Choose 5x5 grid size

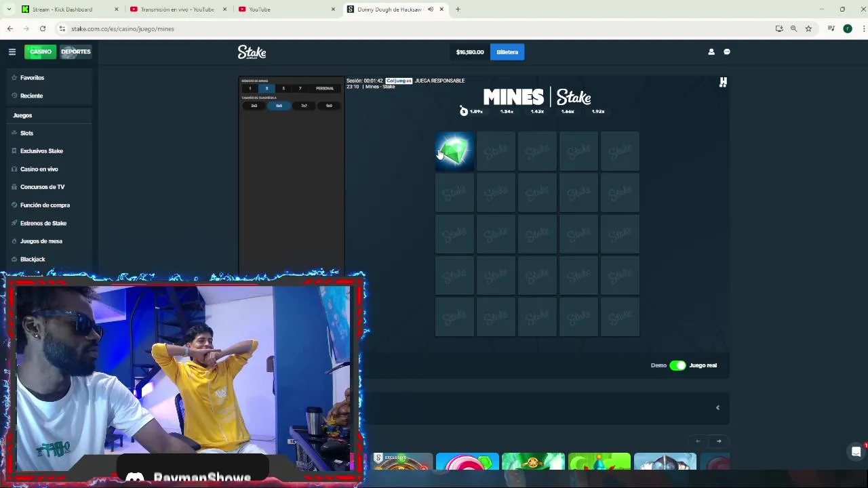(279, 106)
